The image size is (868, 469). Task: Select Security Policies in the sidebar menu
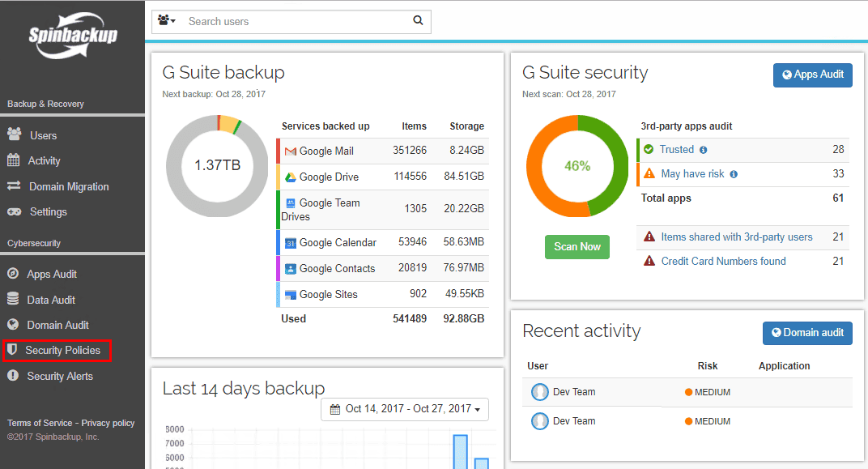(57, 350)
